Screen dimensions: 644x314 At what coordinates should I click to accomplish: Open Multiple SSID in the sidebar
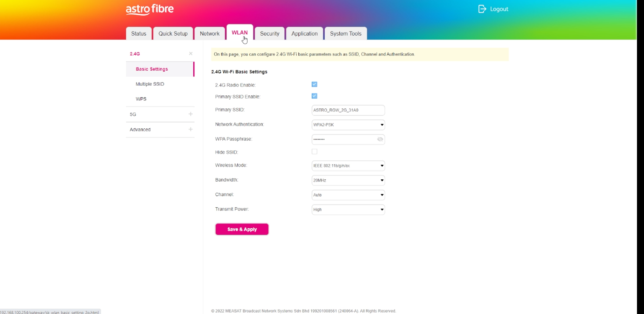(150, 84)
